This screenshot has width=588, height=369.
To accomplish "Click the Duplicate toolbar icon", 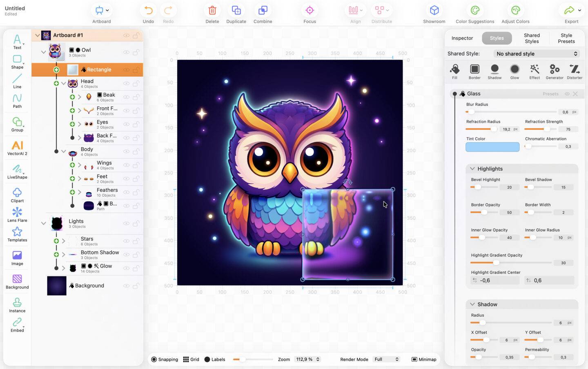I will pos(236,10).
